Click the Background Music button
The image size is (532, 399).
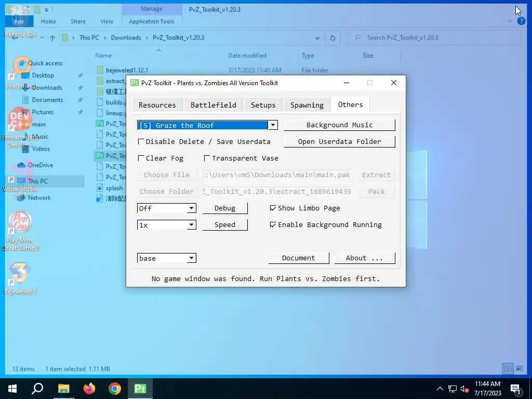(339, 125)
